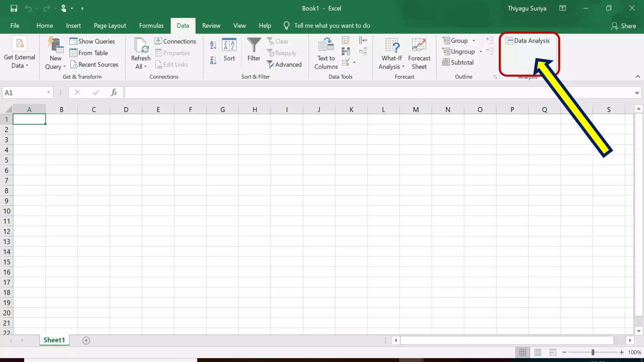644x362 pixels.
Task: Click Sort A to Z icon
Action: coord(213,45)
